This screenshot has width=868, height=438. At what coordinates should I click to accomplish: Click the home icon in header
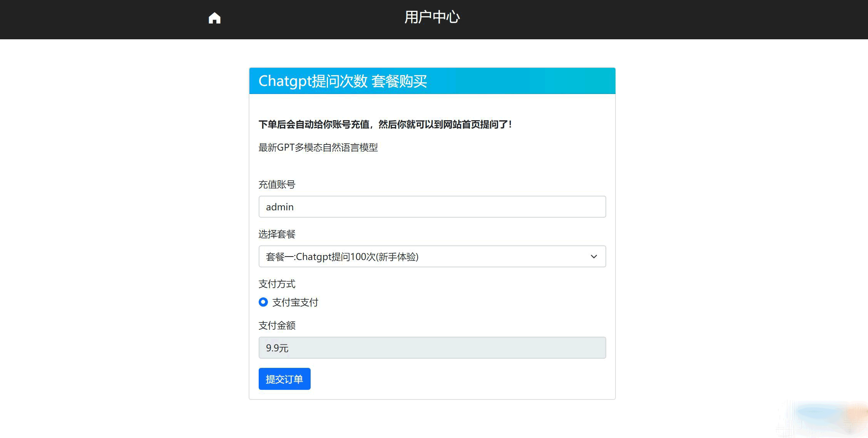[x=214, y=18]
